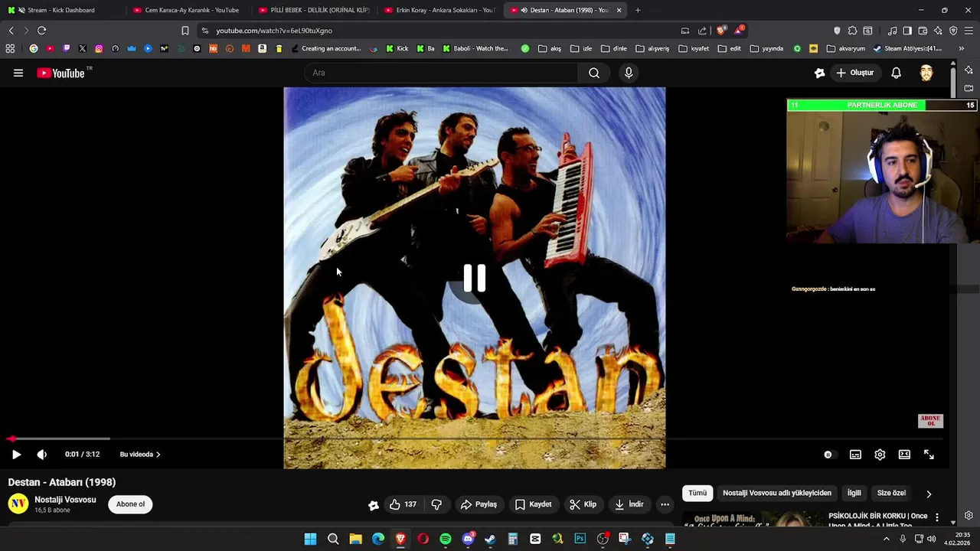Open Brave wallet icon in toolbar
Viewport: 980px width, 551px height.
(x=923, y=31)
